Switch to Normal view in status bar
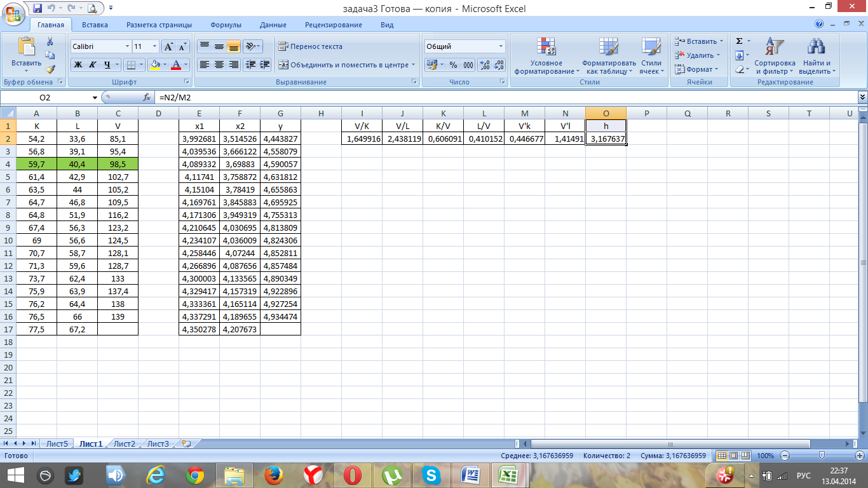Image resolution: width=868 pixels, height=488 pixels. pyautogui.click(x=721, y=456)
